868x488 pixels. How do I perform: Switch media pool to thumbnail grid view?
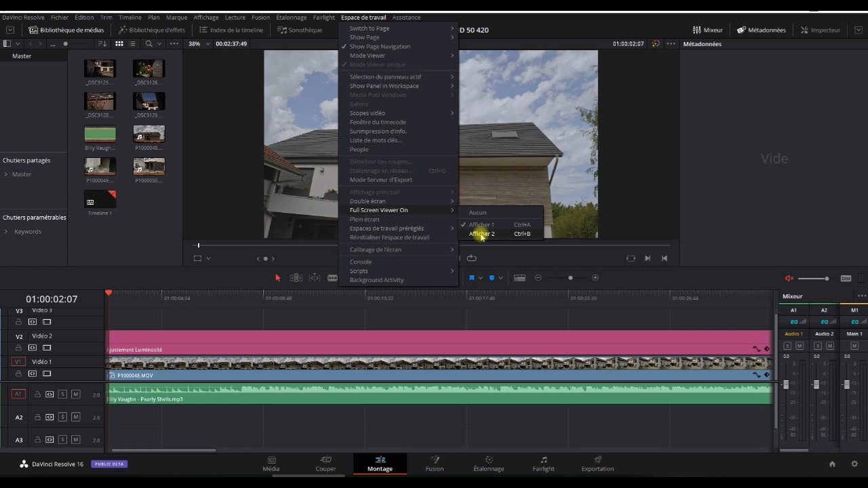pos(119,43)
